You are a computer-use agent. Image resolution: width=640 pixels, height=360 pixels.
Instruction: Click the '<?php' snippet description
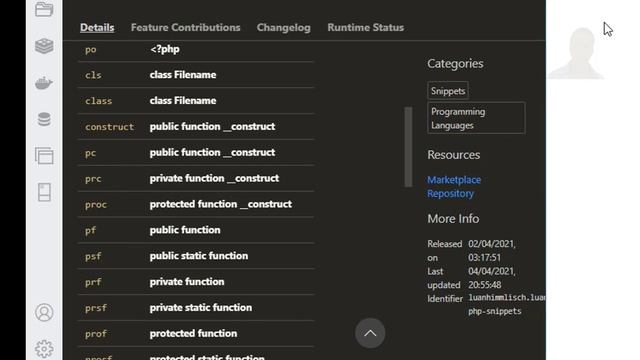(164, 49)
